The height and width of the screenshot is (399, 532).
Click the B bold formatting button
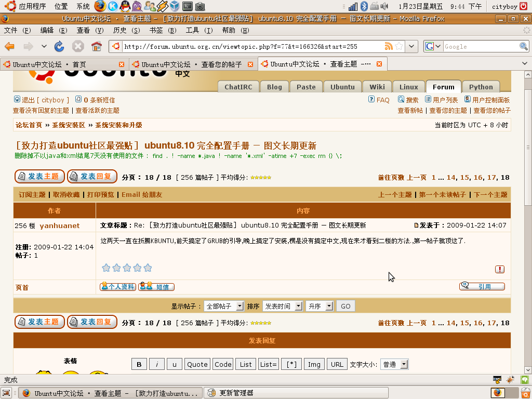(x=139, y=364)
